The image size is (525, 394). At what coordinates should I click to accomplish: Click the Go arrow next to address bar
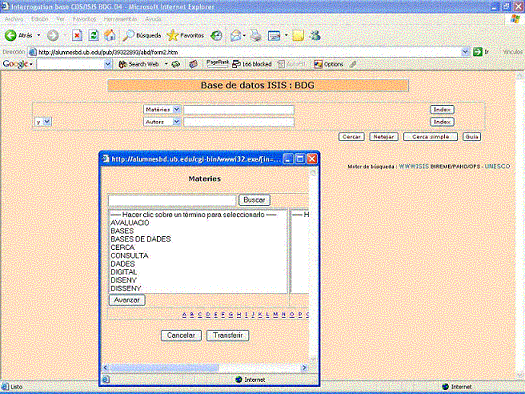[x=477, y=52]
